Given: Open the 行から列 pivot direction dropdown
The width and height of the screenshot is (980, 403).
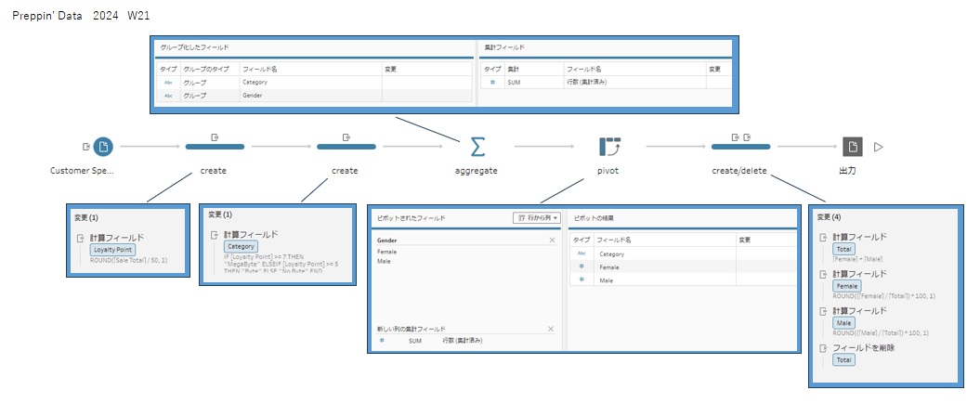Looking at the screenshot, I should (x=536, y=218).
